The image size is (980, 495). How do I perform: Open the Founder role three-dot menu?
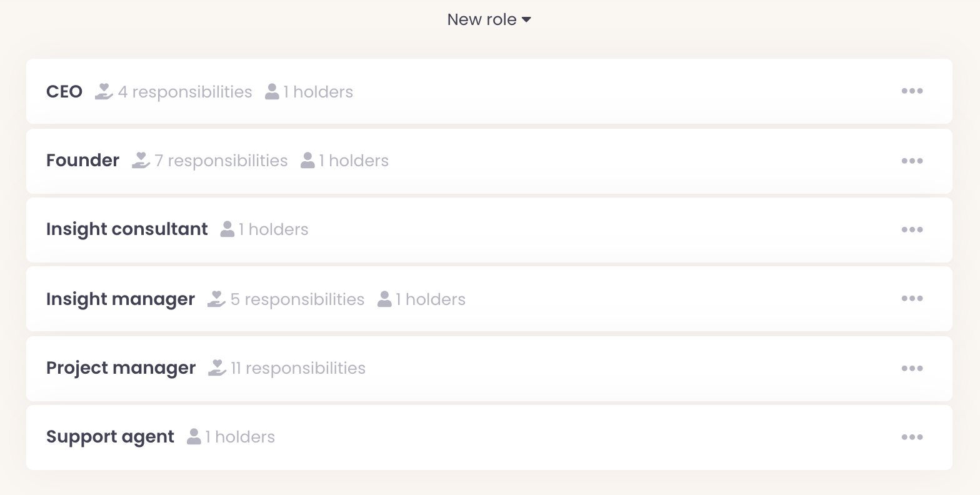click(912, 161)
